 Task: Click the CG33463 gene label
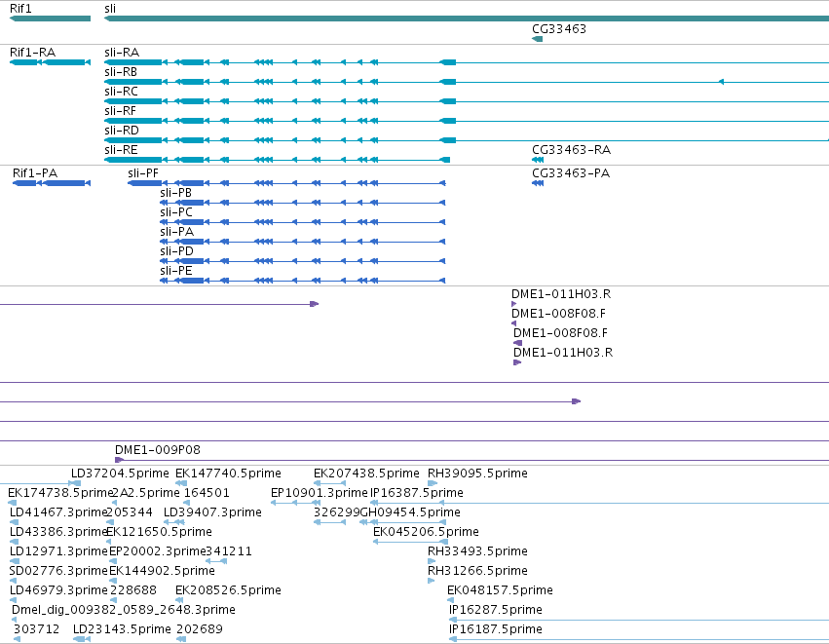click(x=559, y=29)
